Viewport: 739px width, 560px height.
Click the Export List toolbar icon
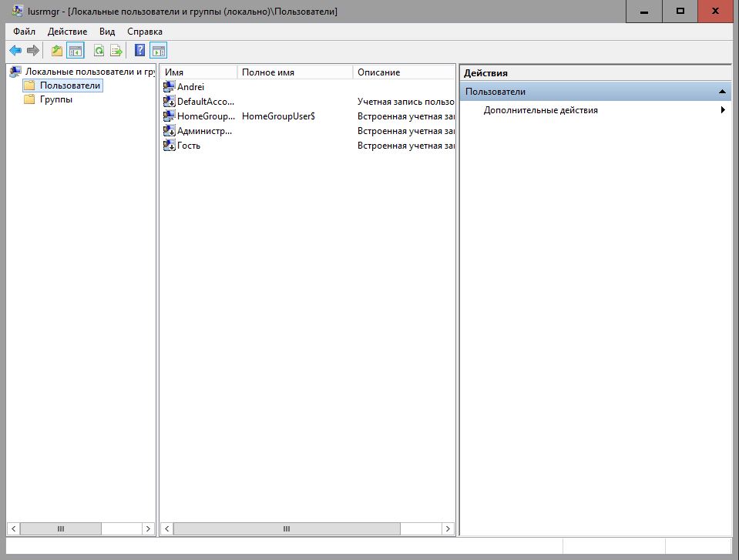pyautogui.click(x=116, y=50)
